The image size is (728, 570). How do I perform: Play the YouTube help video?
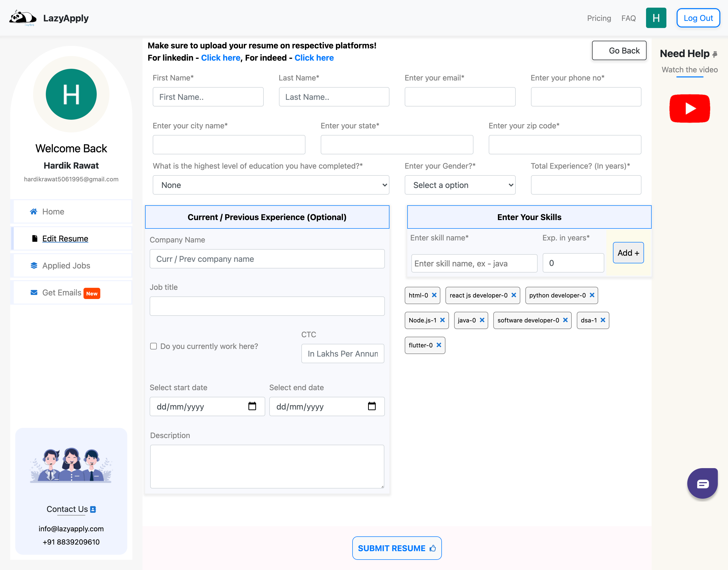689,108
